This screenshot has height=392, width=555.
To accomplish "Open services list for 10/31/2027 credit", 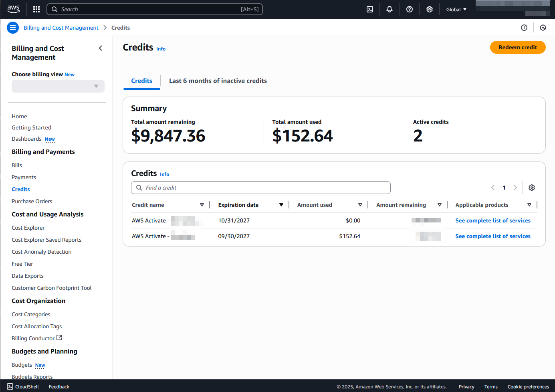I will 493,220.
